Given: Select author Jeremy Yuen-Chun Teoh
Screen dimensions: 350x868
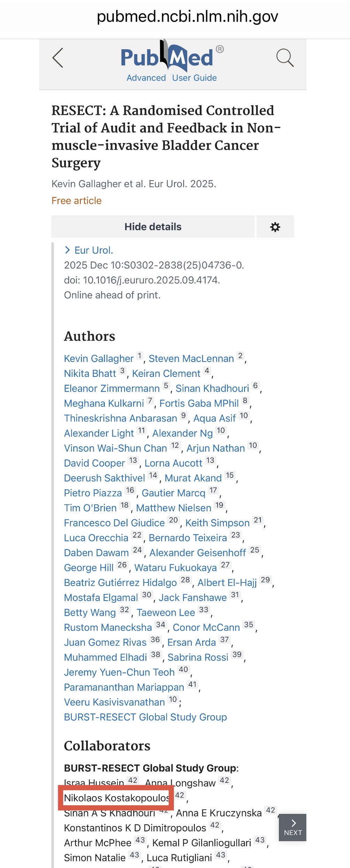Looking at the screenshot, I should (119, 672).
